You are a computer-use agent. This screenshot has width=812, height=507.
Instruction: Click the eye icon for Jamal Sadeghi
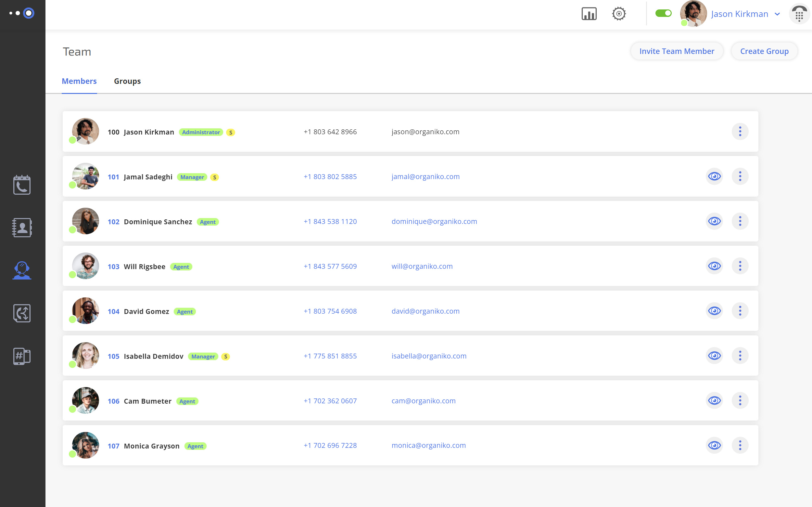(x=714, y=176)
